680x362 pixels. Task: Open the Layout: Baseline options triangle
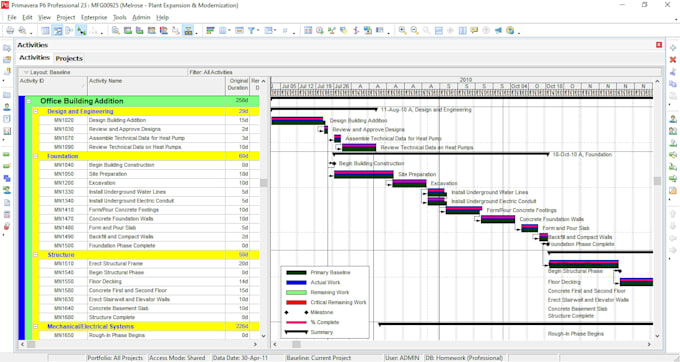(26, 72)
